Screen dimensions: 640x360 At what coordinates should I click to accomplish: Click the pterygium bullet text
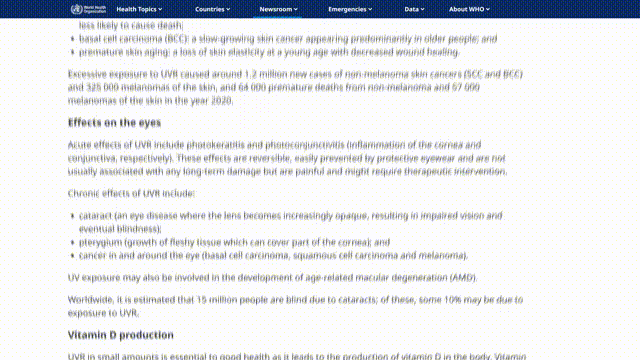pos(234,242)
